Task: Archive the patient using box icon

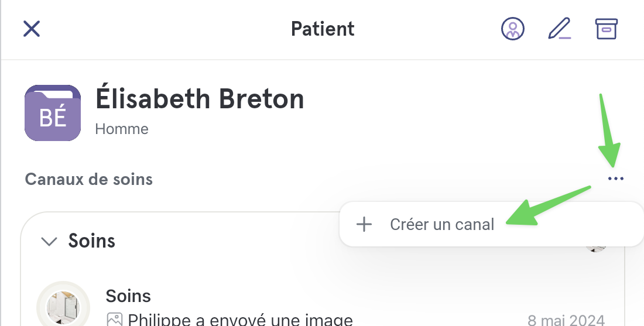Action: click(606, 29)
